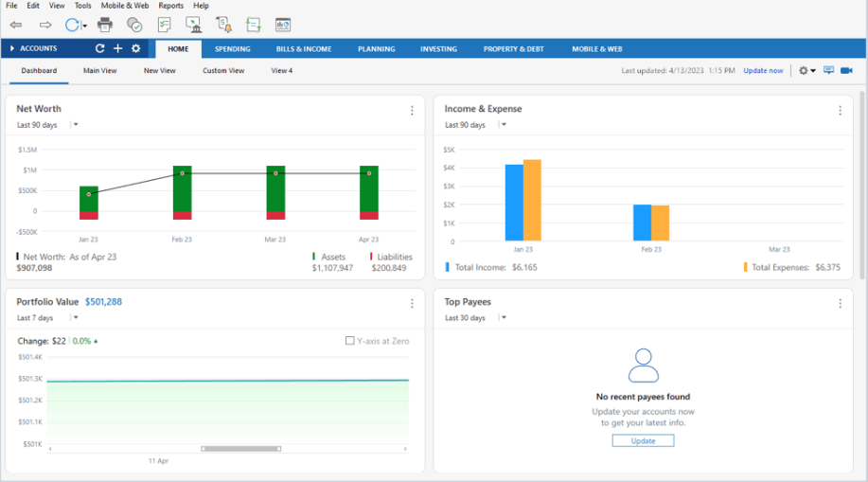
Task: Open account bar gear settings
Action: [135, 48]
